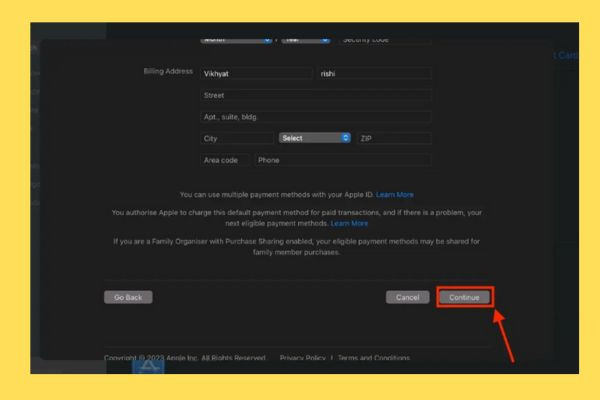This screenshot has width=600, height=400.
Task: Click the Go Back button
Action: 128,297
